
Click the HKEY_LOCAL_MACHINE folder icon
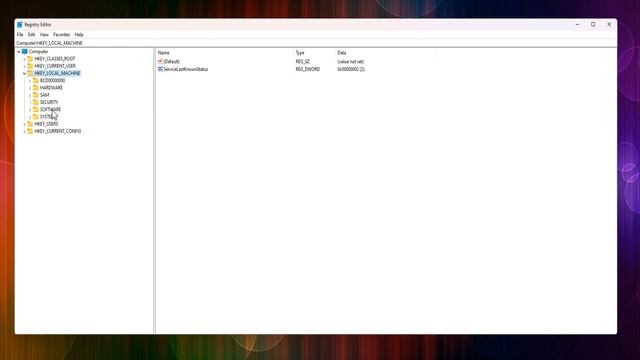(x=30, y=73)
